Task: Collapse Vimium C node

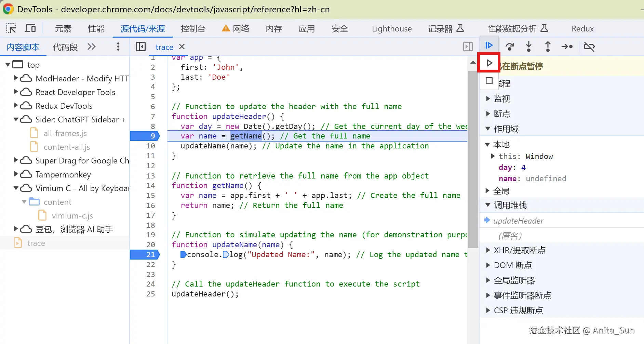Action: point(16,188)
